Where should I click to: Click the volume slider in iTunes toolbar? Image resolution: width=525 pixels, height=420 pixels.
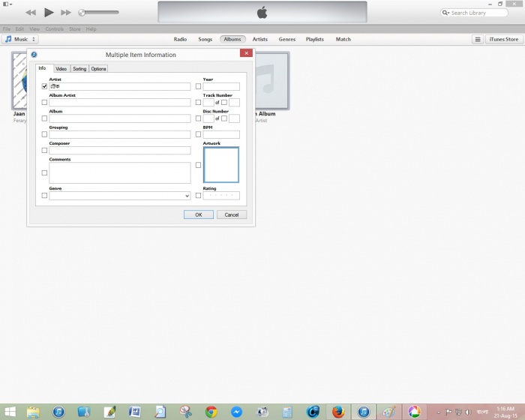[99, 13]
